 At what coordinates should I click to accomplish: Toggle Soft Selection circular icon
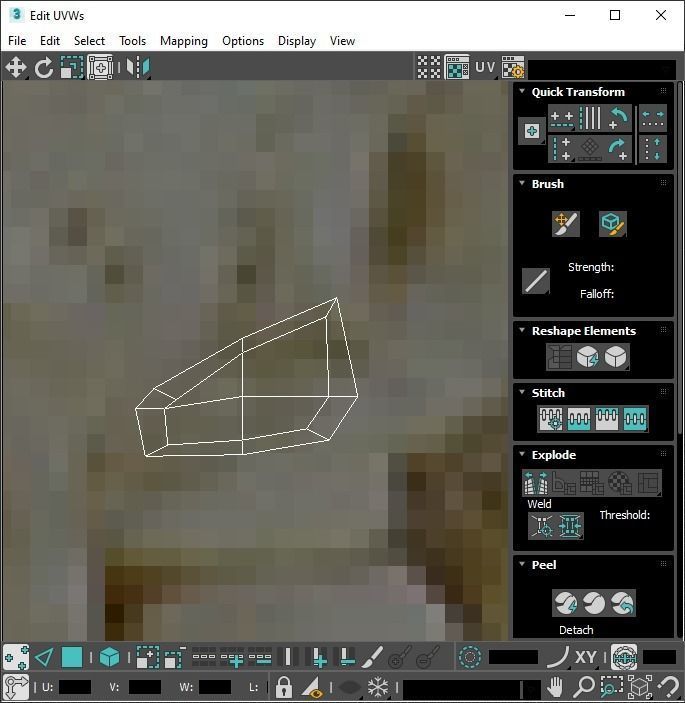pos(470,658)
